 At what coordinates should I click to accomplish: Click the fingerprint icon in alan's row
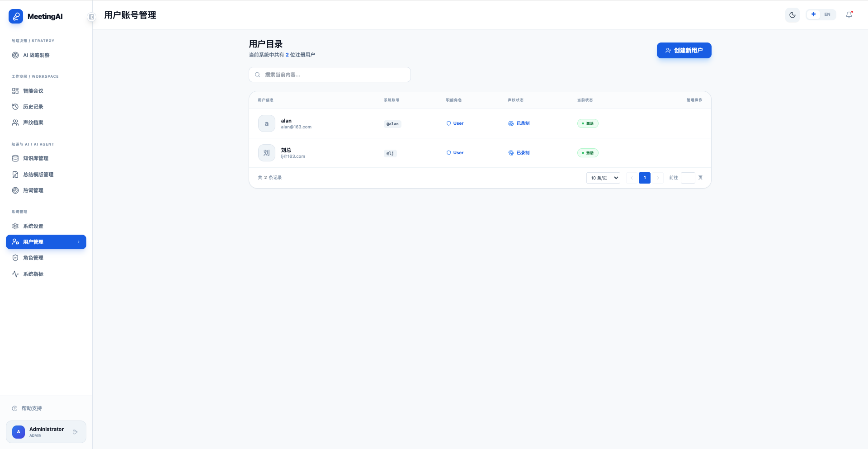click(x=511, y=123)
